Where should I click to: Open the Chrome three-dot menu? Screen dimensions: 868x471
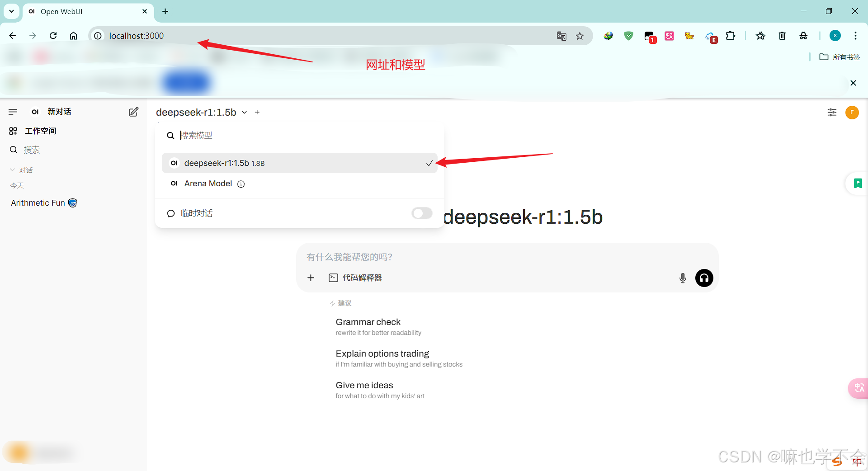[x=855, y=36]
